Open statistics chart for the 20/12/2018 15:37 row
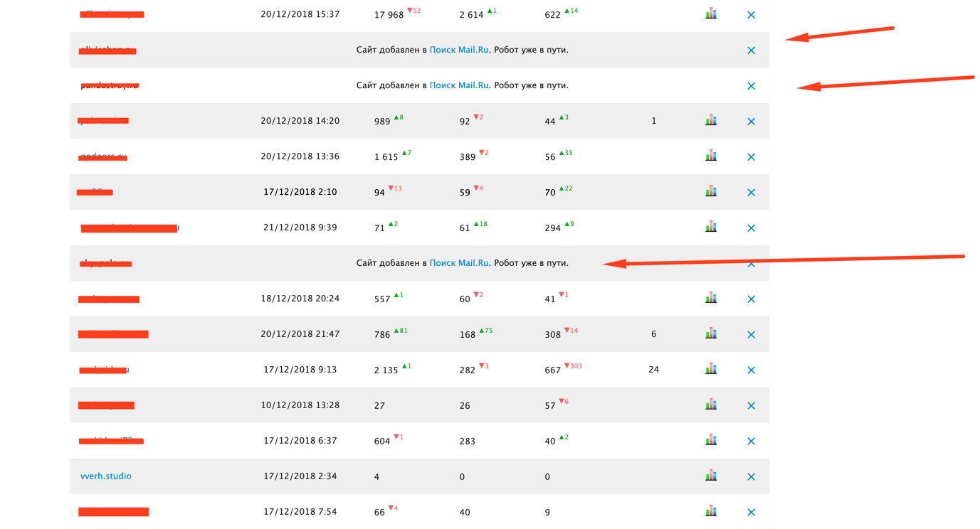The height and width of the screenshot is (529, 980). [711, 14]
